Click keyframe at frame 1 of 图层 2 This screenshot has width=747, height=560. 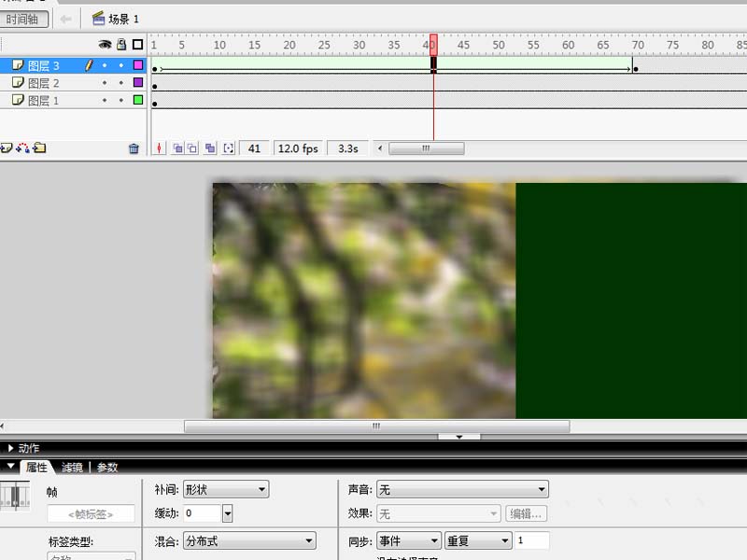pos(155,86)
